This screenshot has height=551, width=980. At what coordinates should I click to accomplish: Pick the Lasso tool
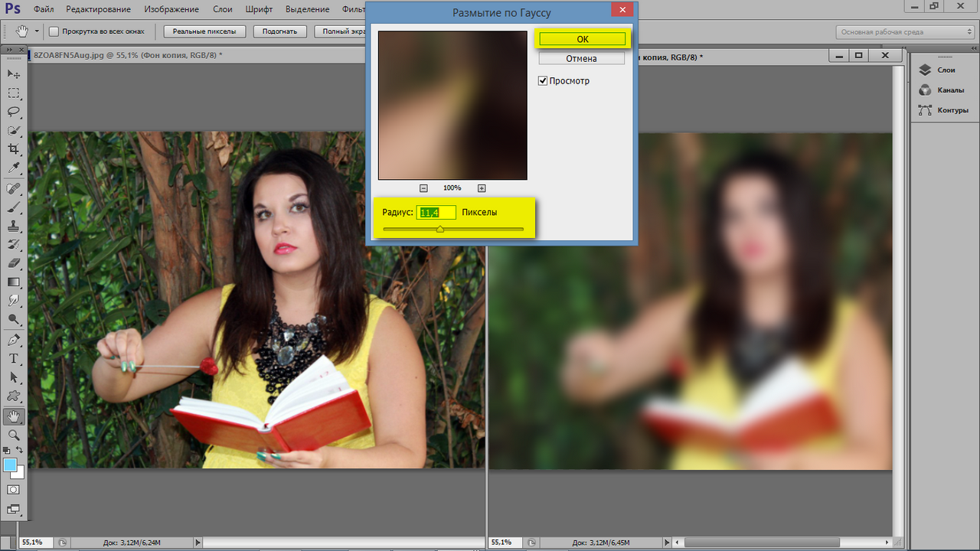coord(14,112)
